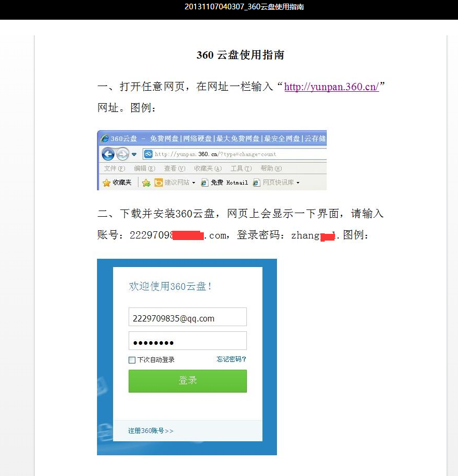Open the 收藏夹(A) menu
The height and width of the screenshot is (476, 458).
point(208,168)
